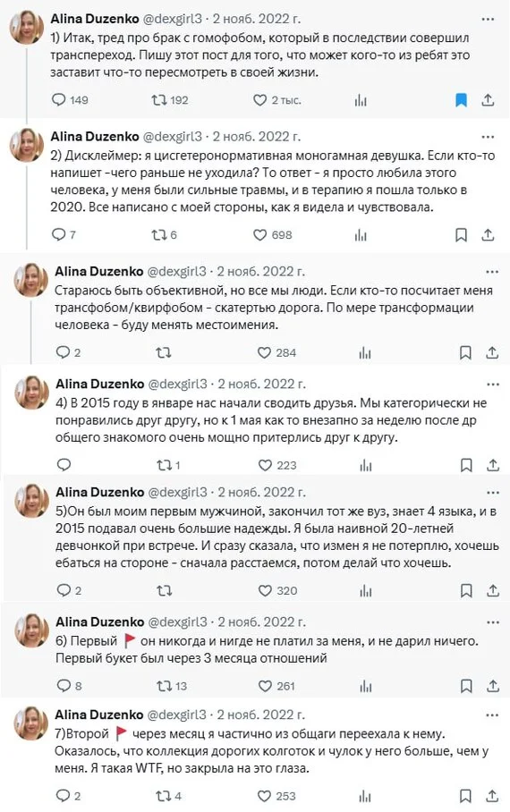Reply to the tweet with 8 comments

coord(64,686)
